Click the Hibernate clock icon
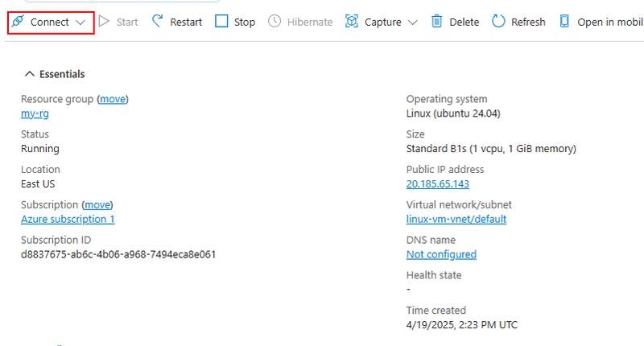The width and height of the screenshot is (644, 346). pyautogui.click(x=275, y=22)
